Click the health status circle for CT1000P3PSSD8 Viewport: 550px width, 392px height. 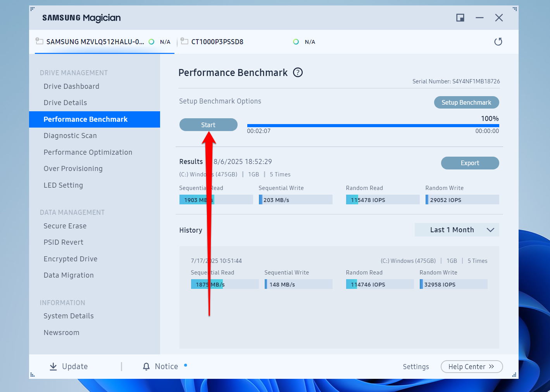coord(296,42)
